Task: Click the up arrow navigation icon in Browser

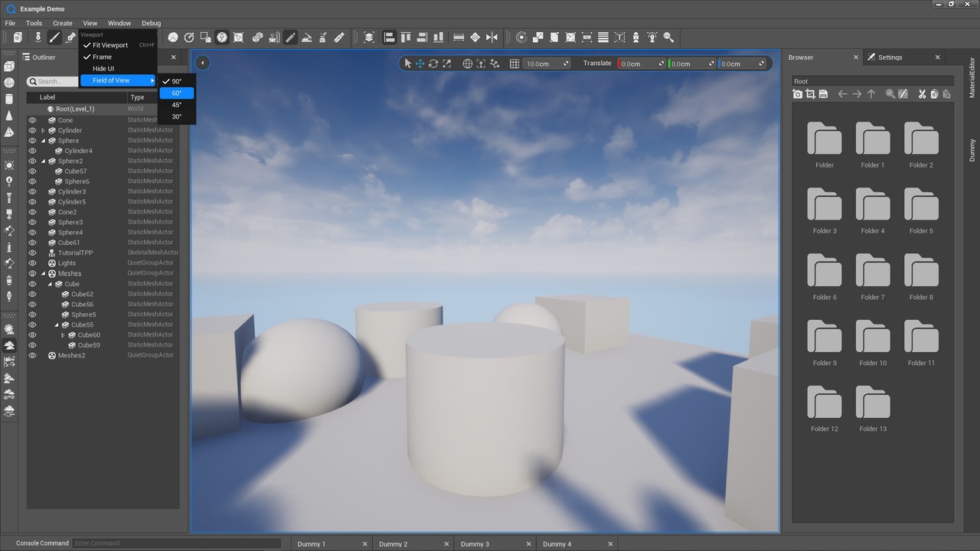Action: coord(871,94)
